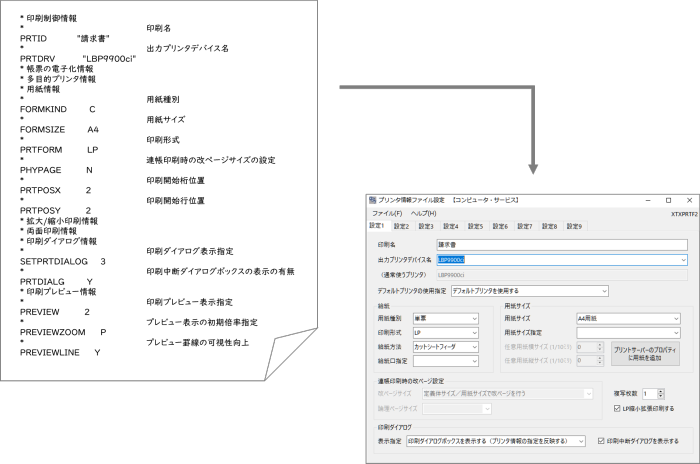Switch to the 設定7 tab
Image resolution: width=700 pixels, height=464 pixels.
click(525, 226)
